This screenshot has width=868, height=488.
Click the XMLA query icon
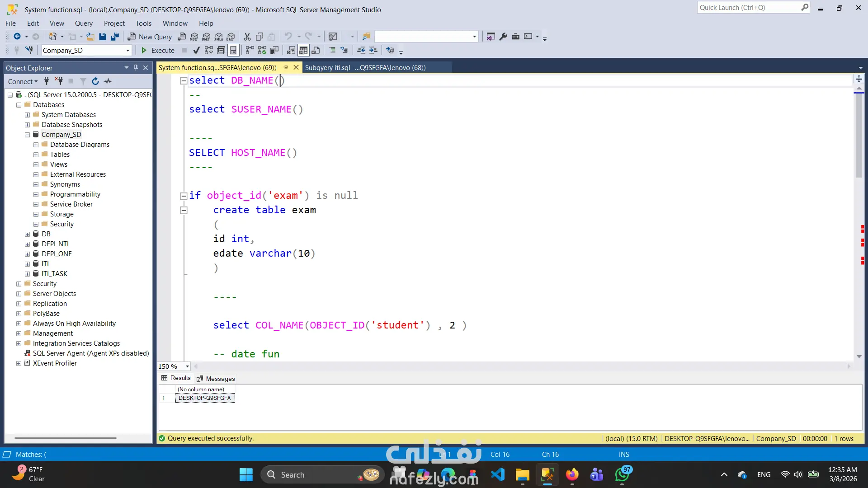218,37
